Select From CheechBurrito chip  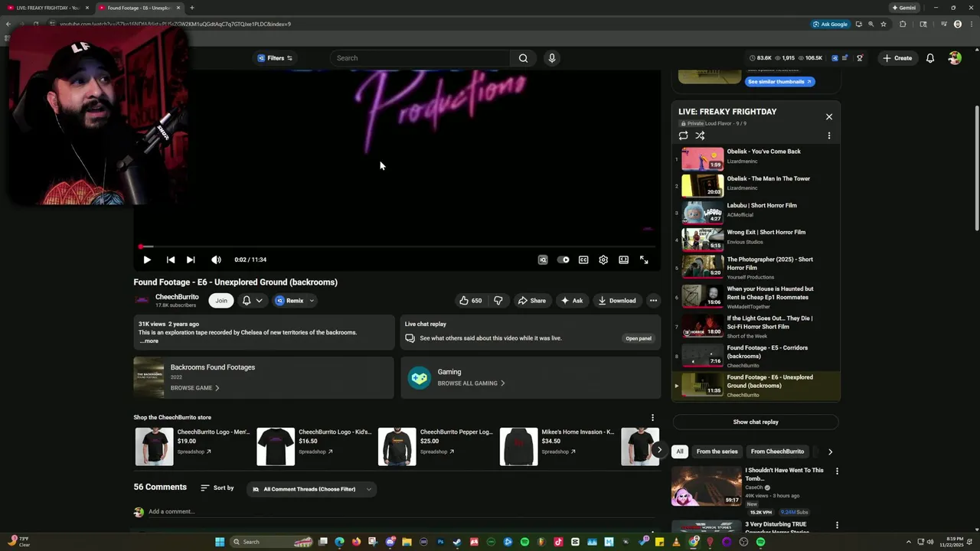coord(777,452)
